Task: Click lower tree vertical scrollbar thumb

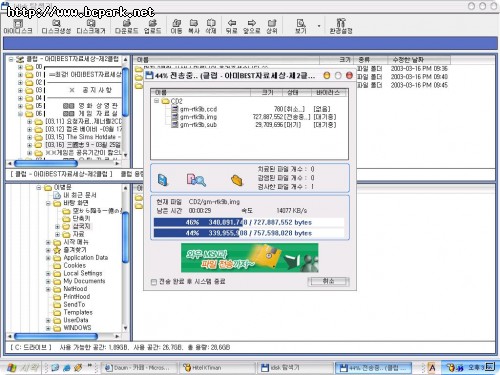Action: click(x=125, y=237)
